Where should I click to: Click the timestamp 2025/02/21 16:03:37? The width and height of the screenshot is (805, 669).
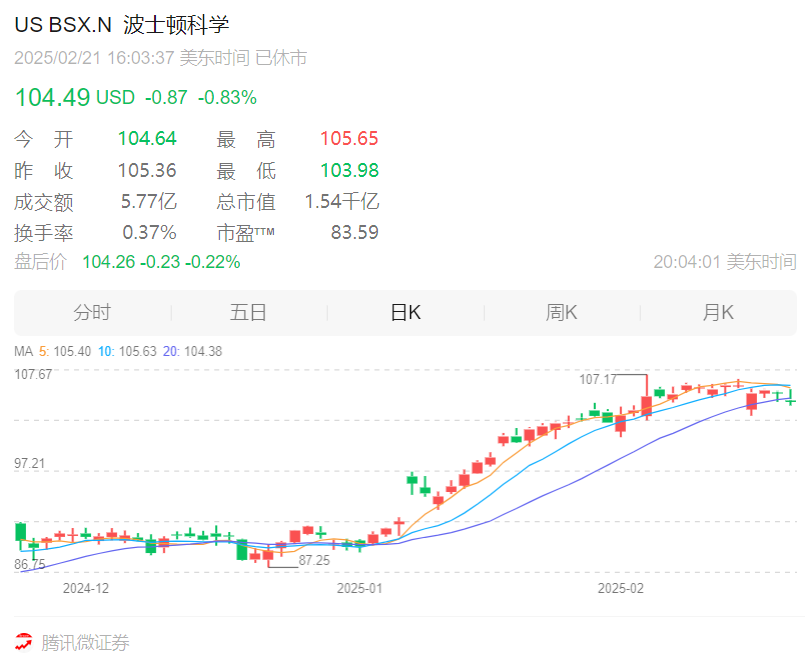[x=94, y=58]
